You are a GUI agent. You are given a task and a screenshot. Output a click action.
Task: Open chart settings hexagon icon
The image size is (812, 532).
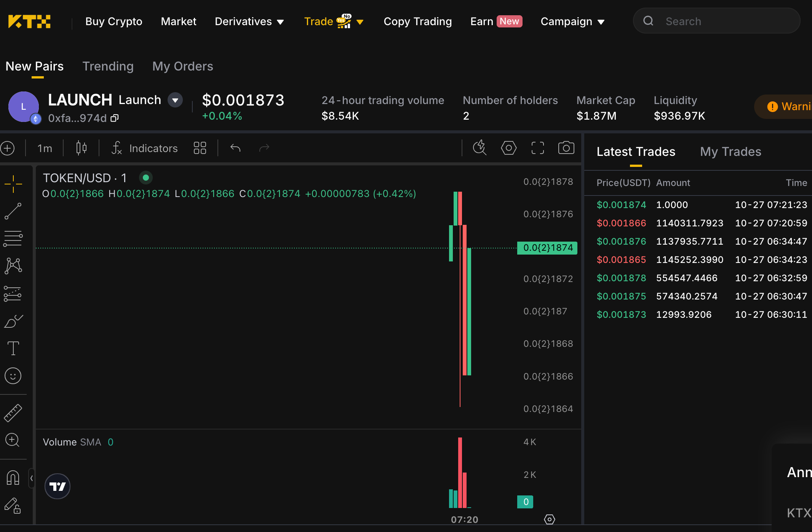pos(509,148)
